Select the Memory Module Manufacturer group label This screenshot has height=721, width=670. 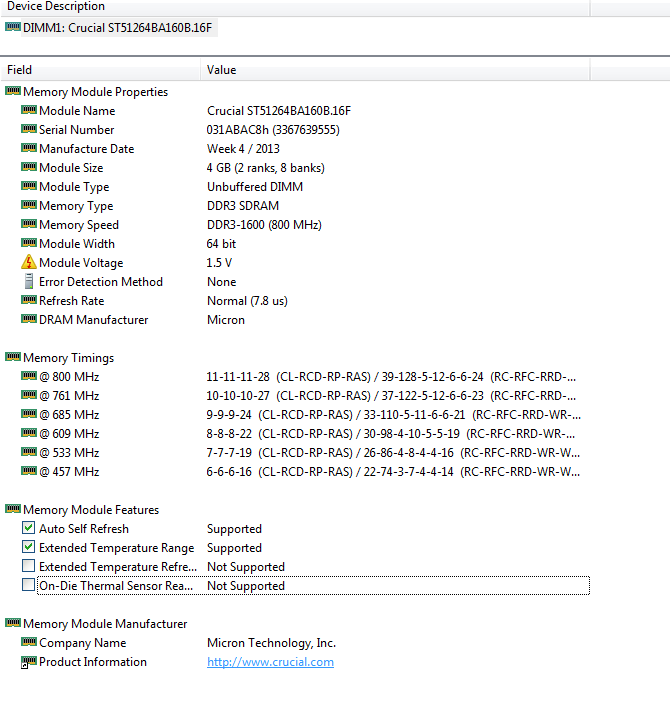[105, 624]
